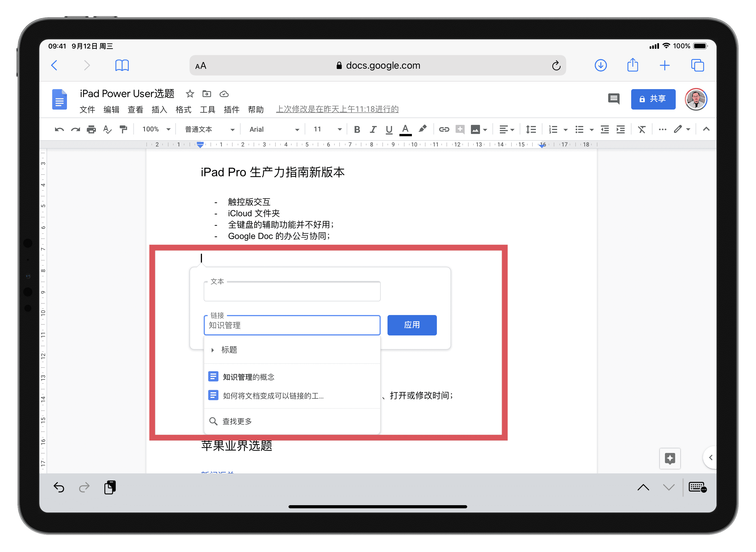Open the 插入 menu
This screenshot has width=756, height=552.
159,109
